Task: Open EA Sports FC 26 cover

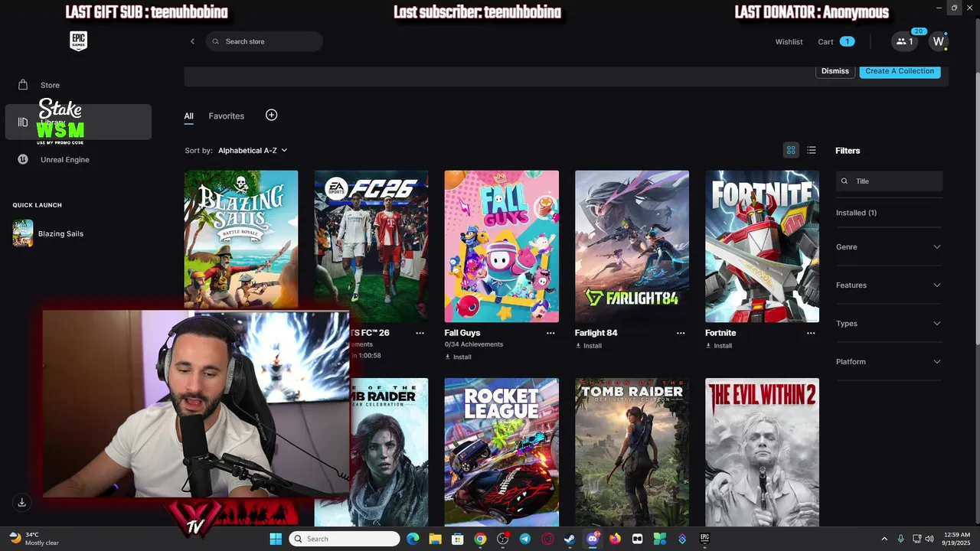Action: point(371,246)
